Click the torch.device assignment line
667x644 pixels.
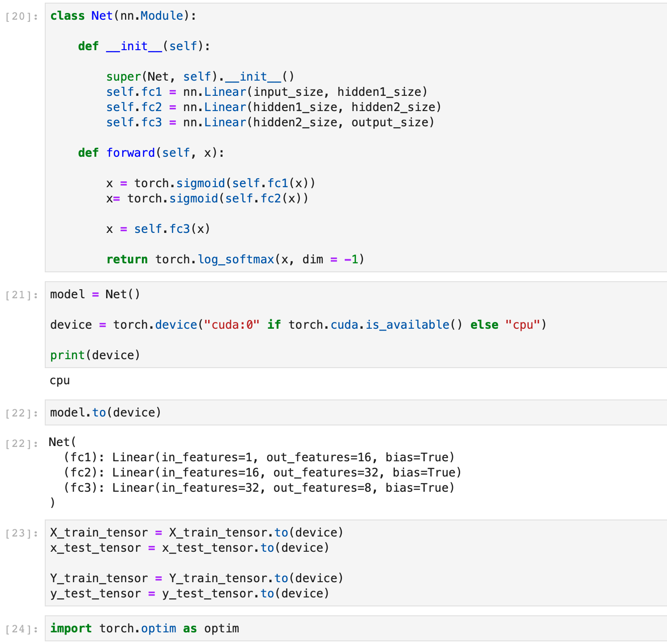pos(298,325)
